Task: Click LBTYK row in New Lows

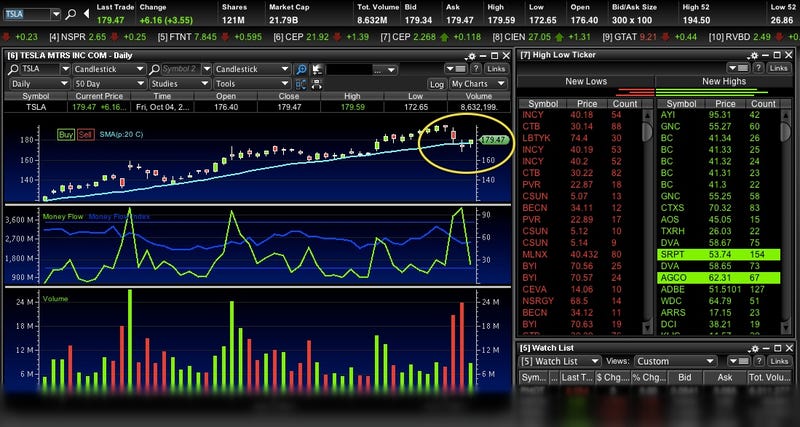Action: coord(580,138)
